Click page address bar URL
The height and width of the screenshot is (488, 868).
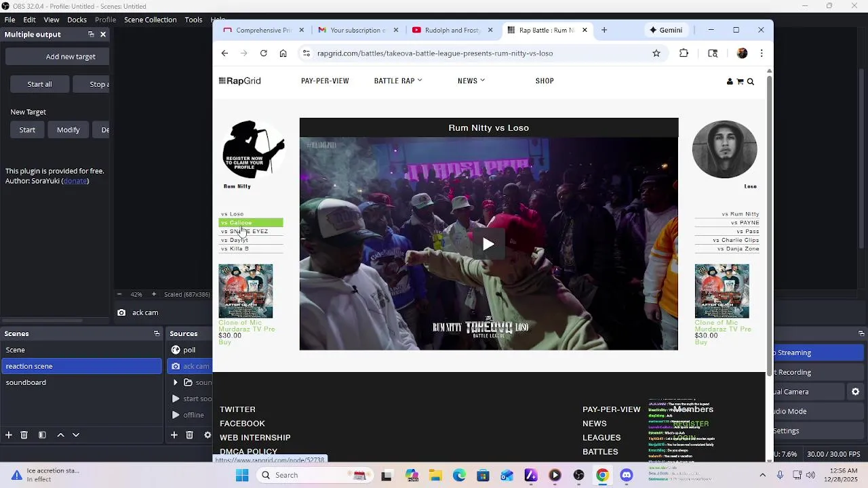435,54
